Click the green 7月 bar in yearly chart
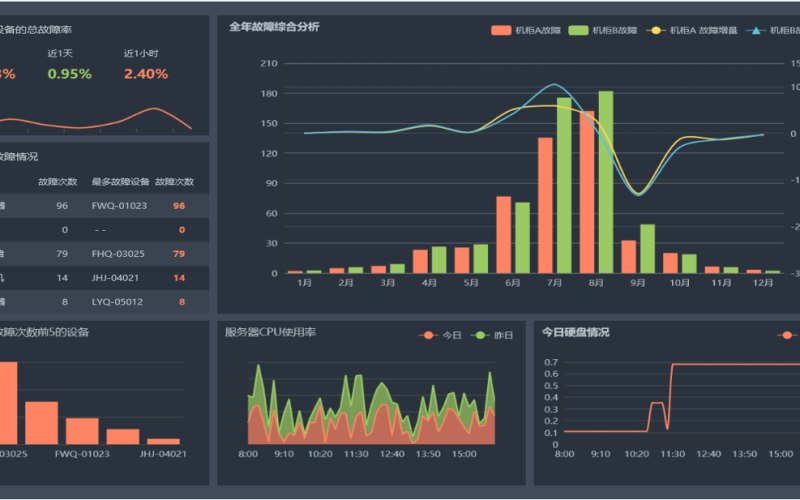 [564, 185]
